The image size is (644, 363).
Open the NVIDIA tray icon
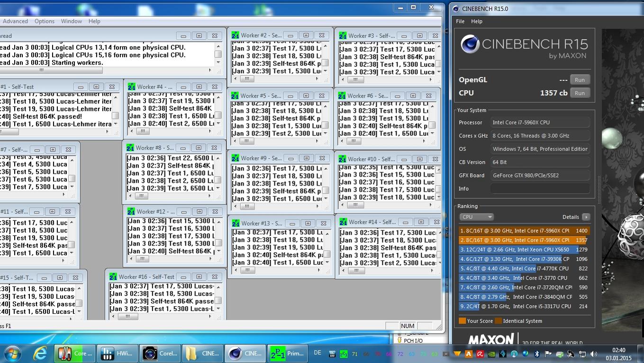click(492, 354)
